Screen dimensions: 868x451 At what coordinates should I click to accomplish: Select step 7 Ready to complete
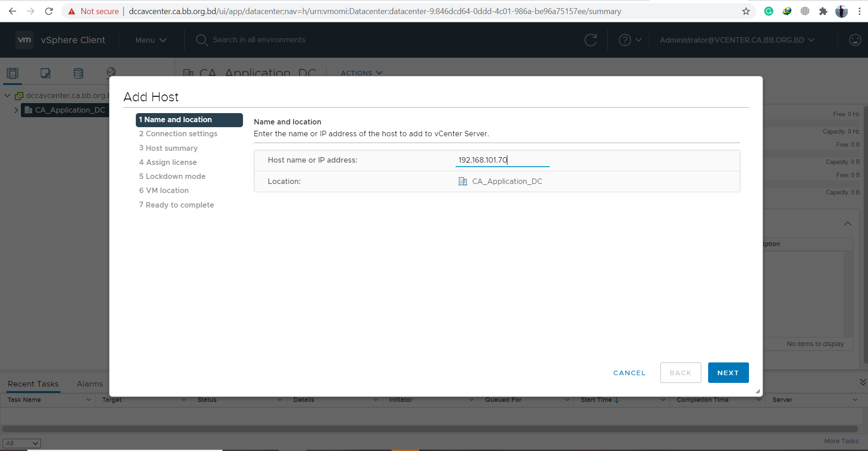click(176, 205)
